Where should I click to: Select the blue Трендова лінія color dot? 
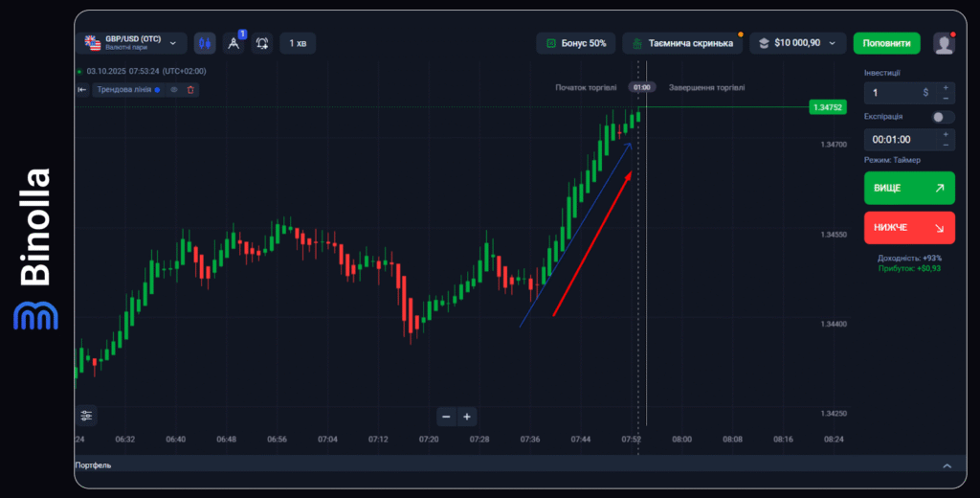157,89
